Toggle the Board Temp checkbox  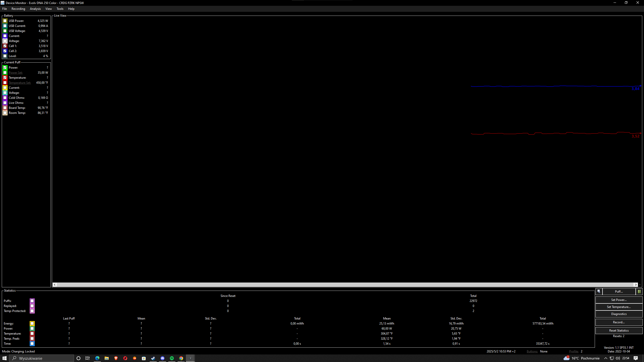click(x=5, y=108)
